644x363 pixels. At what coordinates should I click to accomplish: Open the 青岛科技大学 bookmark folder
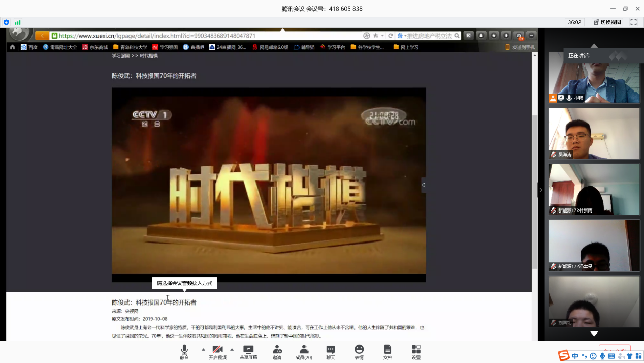130,47
